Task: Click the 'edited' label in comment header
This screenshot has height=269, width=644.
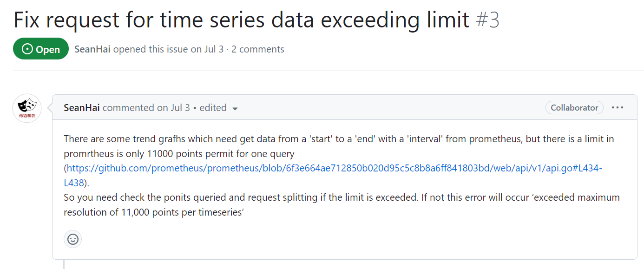Action: click(213, 107)
